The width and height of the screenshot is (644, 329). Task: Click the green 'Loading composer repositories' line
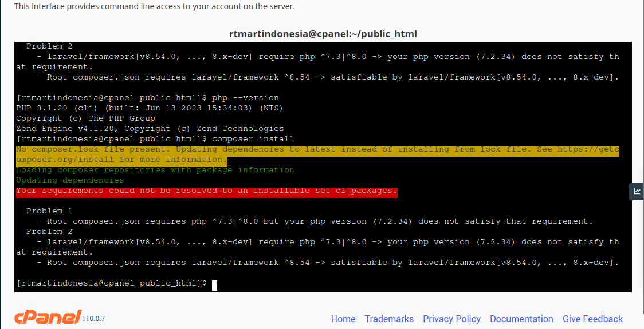(x=155, y=170)
